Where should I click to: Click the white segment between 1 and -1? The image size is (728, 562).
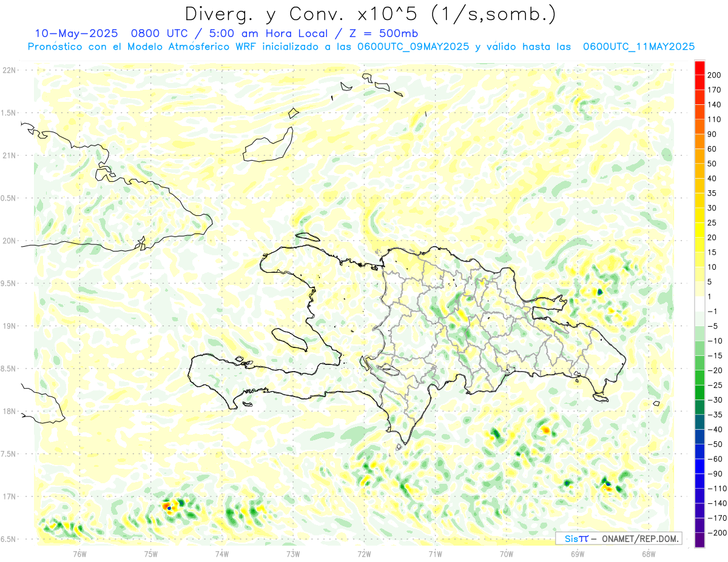pyautogui.click(x=699, y=304)
